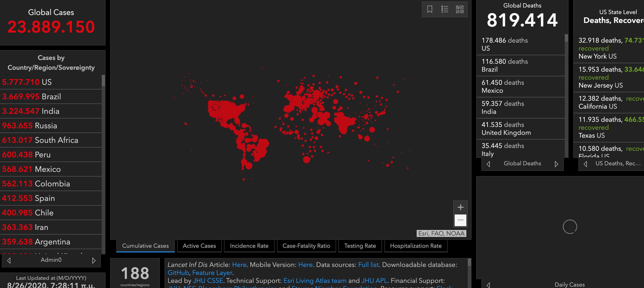Show the map legend list icon
This screenshot has height=288, width=644.
445,10
